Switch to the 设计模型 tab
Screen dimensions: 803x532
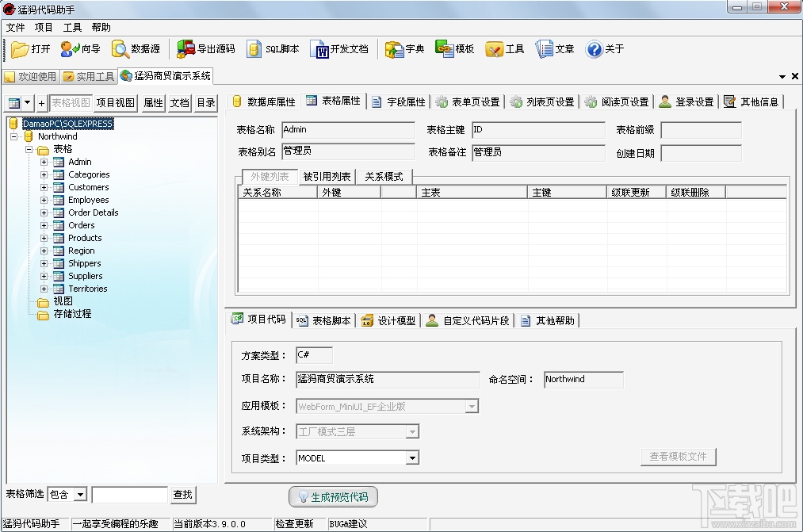388,320
